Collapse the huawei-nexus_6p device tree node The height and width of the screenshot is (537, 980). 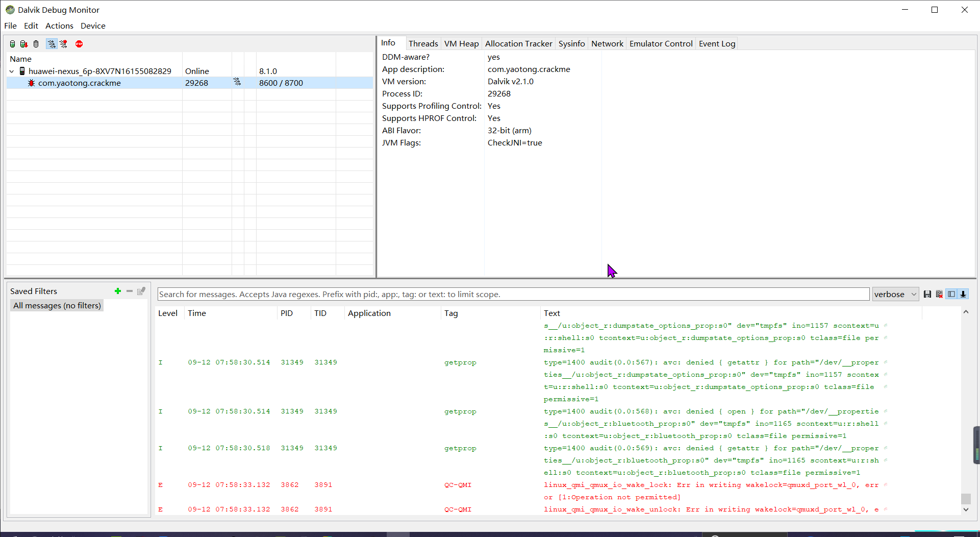pyautogui.click(x=12, y=71)
